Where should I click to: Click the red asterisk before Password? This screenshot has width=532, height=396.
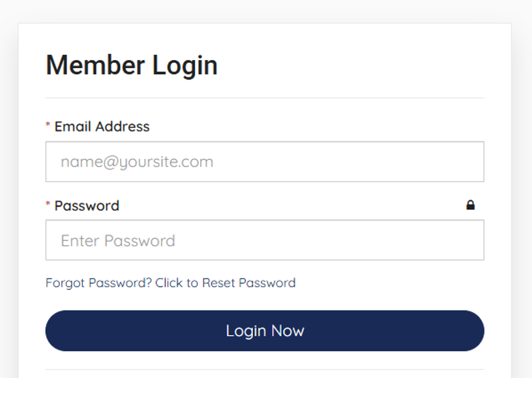click(48, 205)
